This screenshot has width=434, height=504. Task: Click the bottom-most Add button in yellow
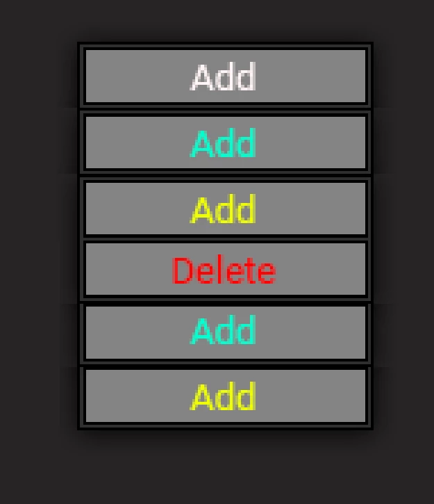(226, 396)
